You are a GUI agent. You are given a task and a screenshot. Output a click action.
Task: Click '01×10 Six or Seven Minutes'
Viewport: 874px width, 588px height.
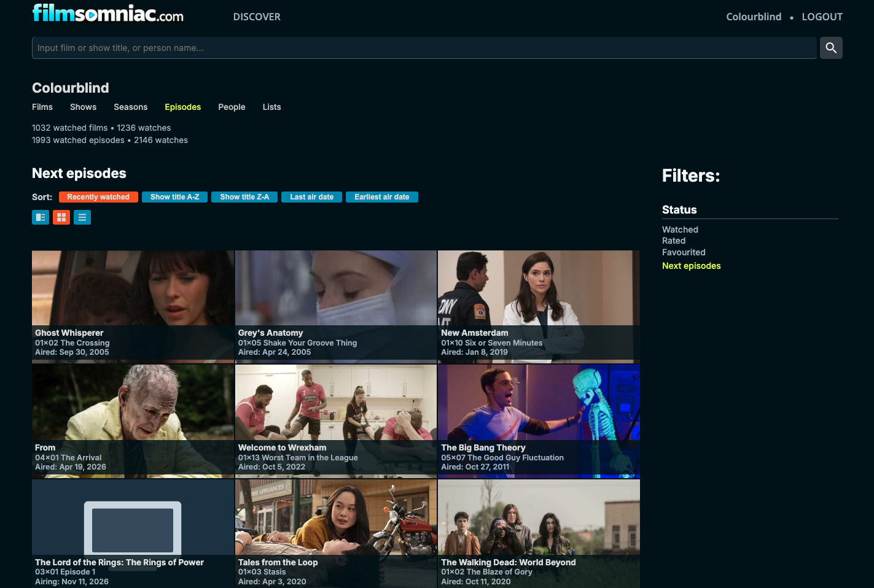[x=492, y=343]
